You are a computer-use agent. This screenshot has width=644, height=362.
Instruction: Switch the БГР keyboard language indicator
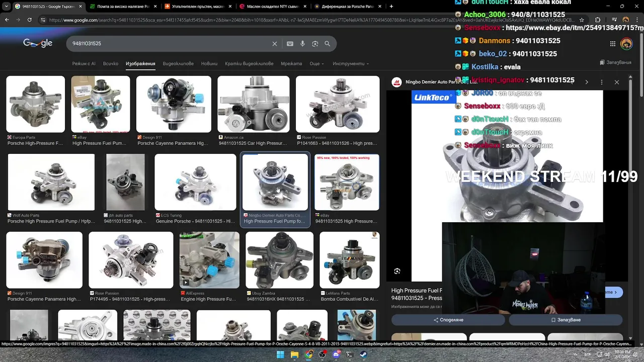tap(587, 354)
